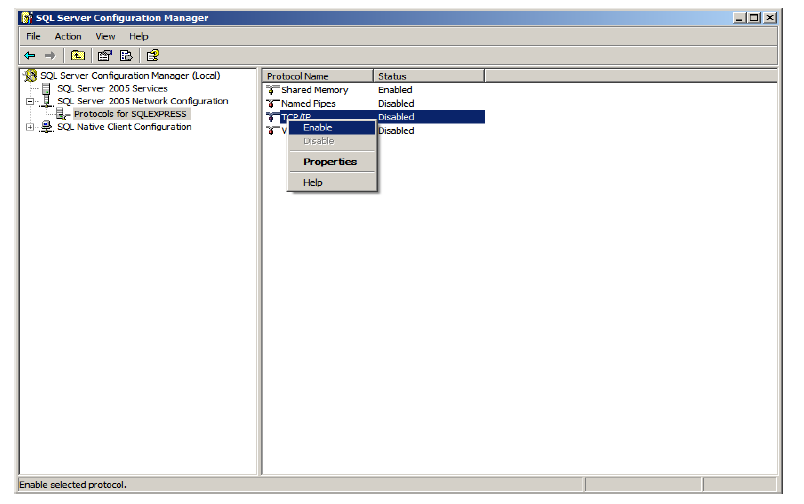Viewport: 804px width, 504px height.
Task: Click the SQL Server 2005 Network Configuration icon
Action: [x=47, y=101]
